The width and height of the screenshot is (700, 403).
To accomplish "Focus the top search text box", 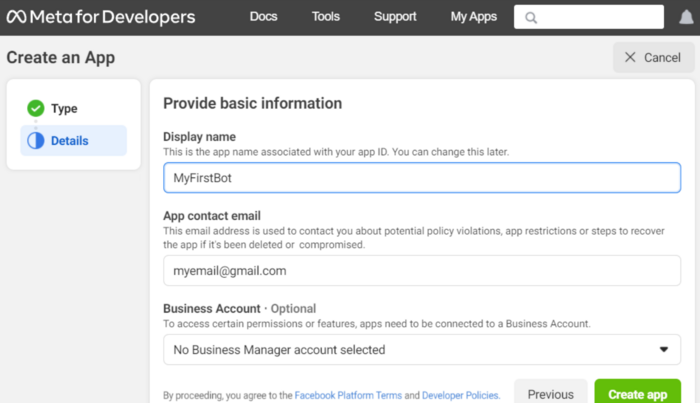I will coord(600,17).
